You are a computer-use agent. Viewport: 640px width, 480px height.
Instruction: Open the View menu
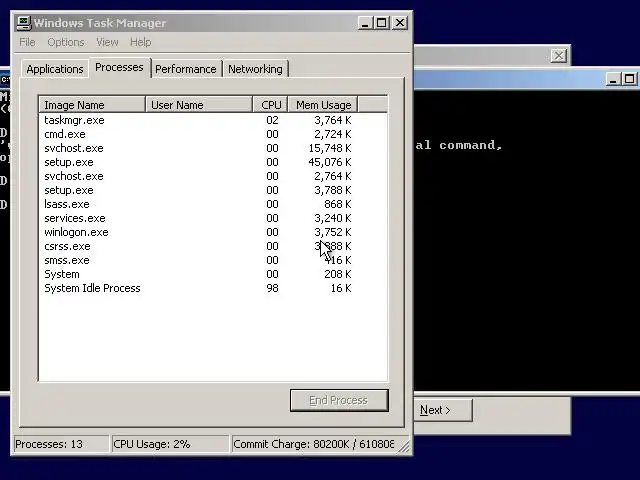(x=107, y=42)
